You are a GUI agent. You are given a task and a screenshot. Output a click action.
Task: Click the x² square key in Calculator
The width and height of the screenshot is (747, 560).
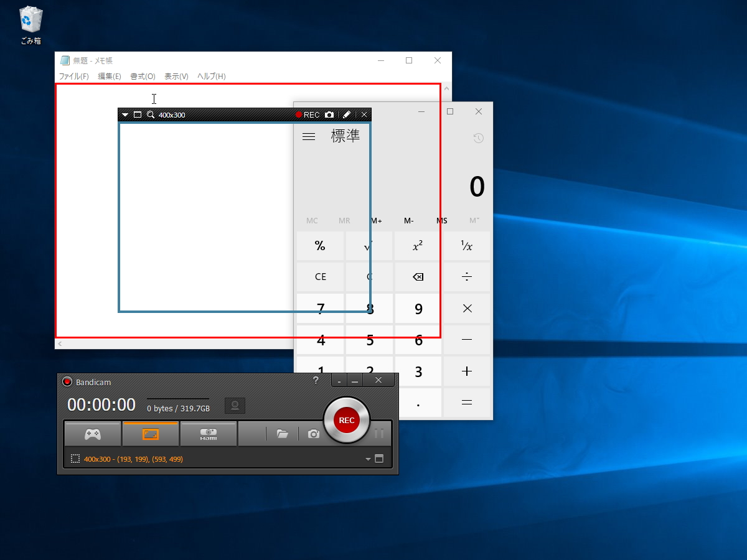tap(418, 246)
